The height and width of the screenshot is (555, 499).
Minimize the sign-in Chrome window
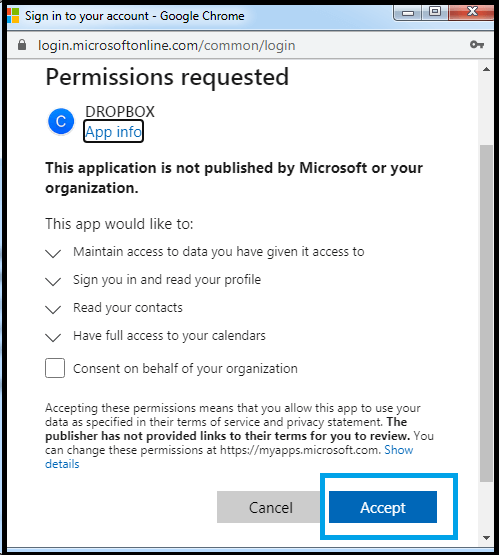pyautogui.click(x=408, y=13)
